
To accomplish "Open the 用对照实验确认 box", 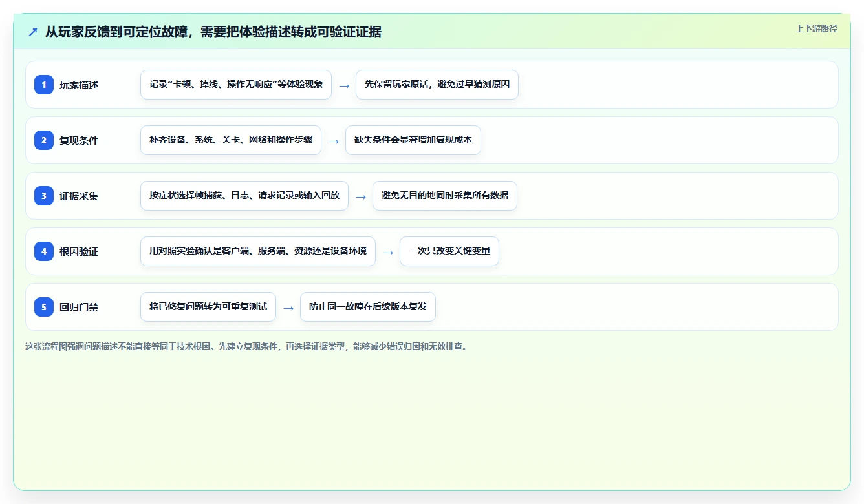I will tap(258, 251).
